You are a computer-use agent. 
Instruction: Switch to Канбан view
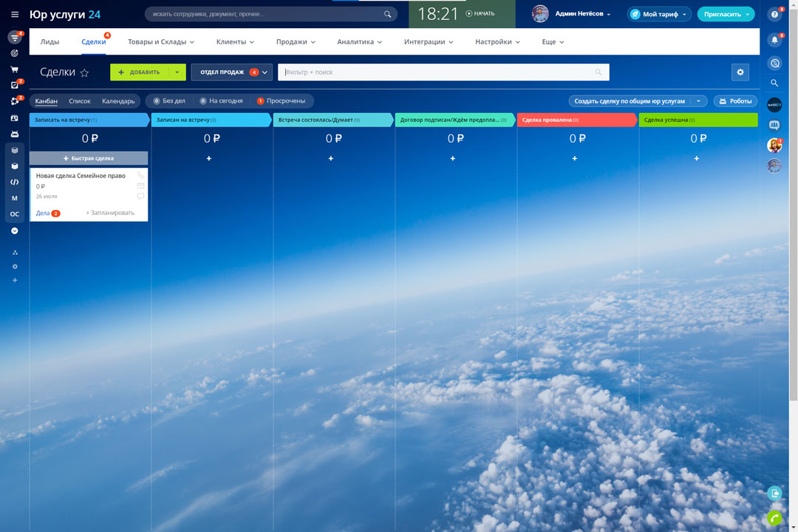pos(47,101)
